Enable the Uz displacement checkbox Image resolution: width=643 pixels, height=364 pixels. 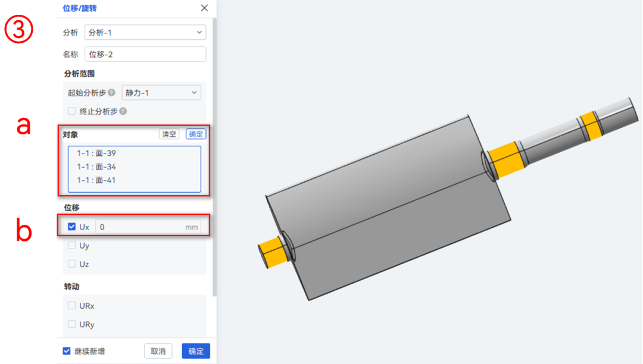tap(72, 263)
